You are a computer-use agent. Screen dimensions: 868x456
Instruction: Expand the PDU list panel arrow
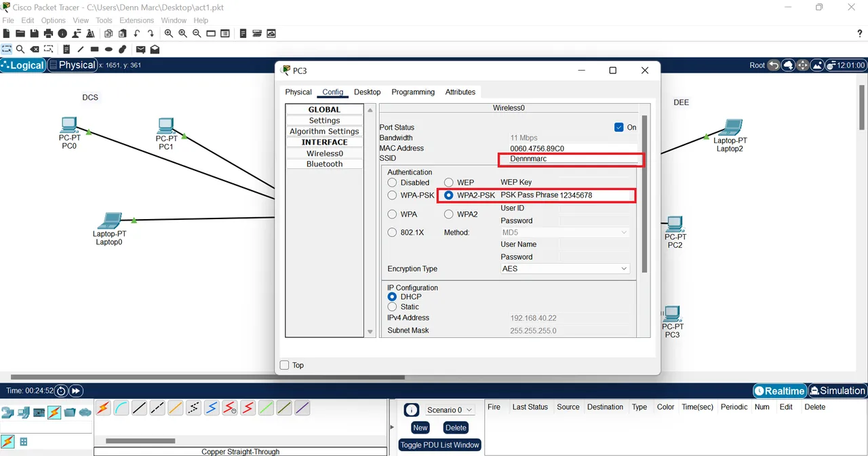tap(392, 427)
